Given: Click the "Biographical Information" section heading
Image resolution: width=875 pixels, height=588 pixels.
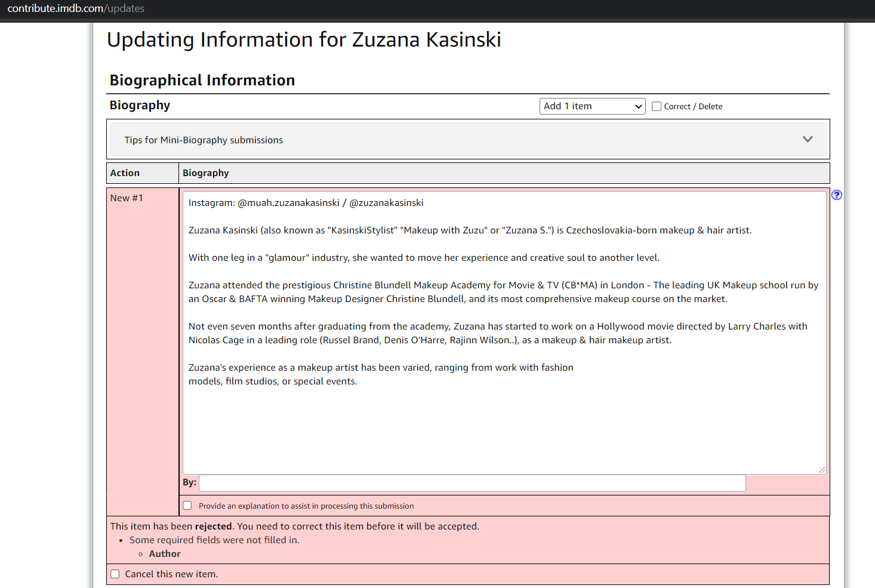Looking at the screenshot, I should click(x=202, y=80).
